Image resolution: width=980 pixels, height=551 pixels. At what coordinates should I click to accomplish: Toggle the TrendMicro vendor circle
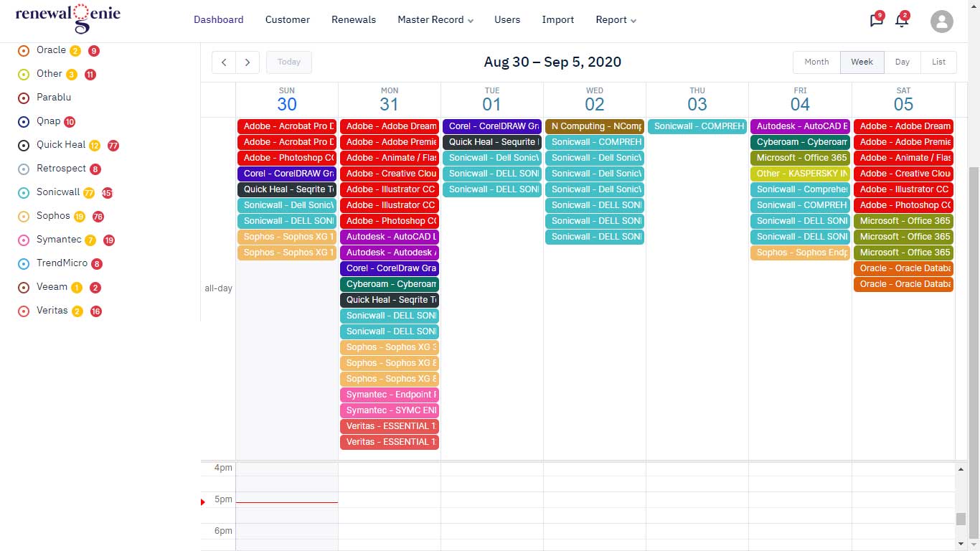[x=23, y=263]
